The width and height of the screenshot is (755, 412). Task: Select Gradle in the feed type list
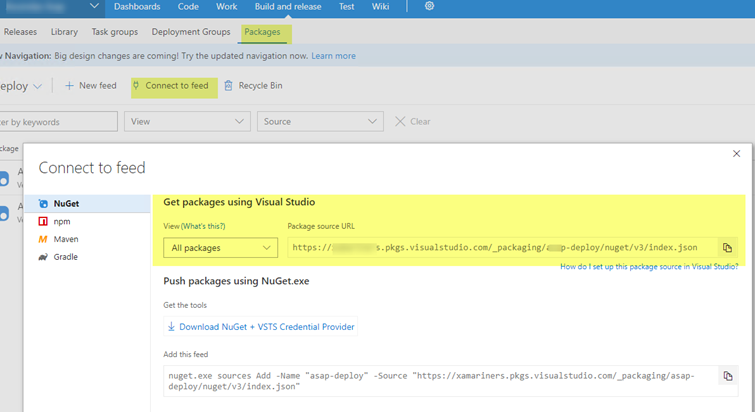click(x=87, y=257)
